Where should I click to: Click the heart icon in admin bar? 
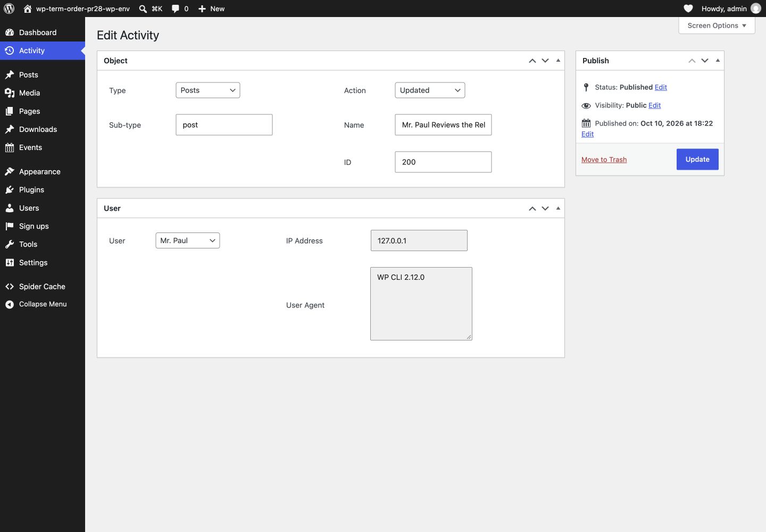click(688, 9)
